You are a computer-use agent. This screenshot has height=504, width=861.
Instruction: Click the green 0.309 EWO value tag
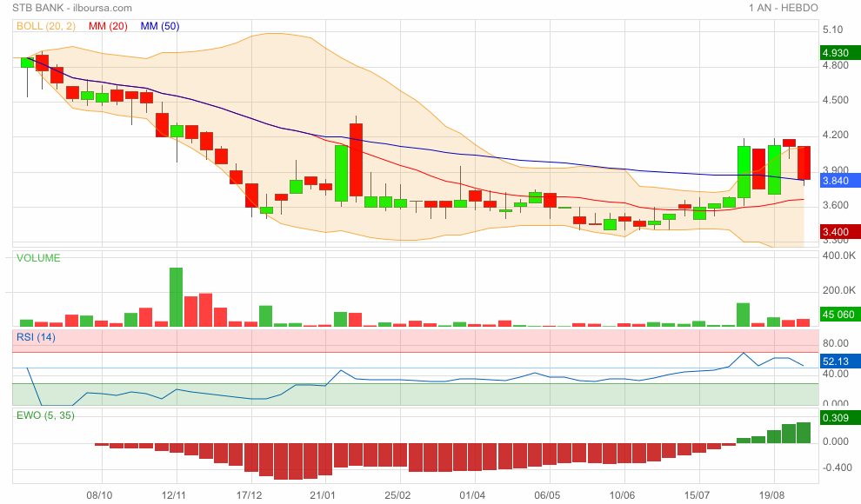840,418
